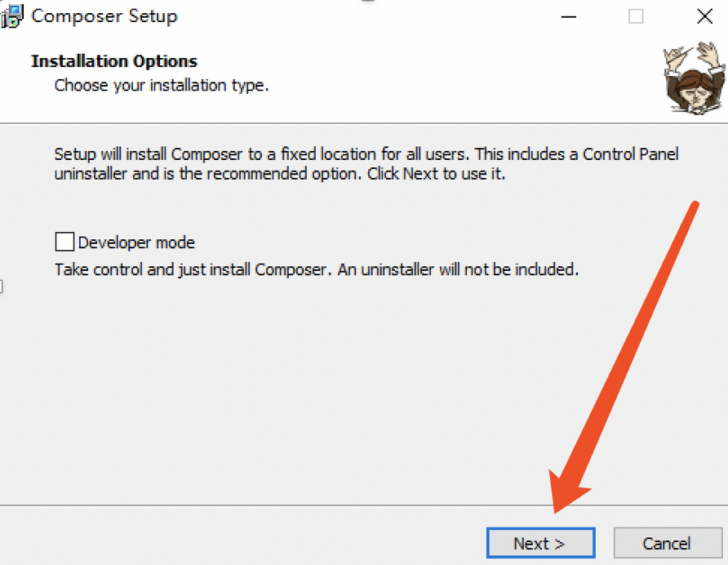Click the installer icon in title bar
This screenshot has height=565, width=728.
11,16
